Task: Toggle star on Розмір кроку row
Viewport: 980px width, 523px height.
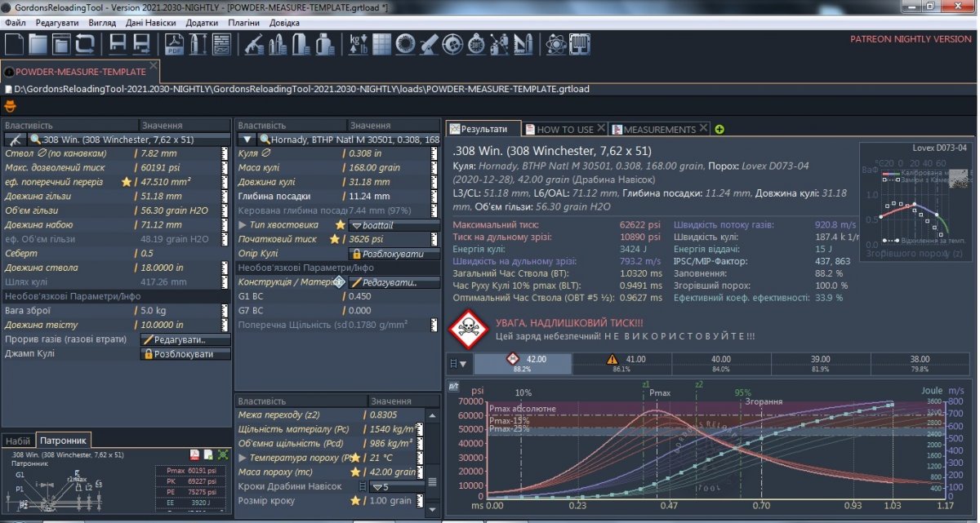Action: [x=355, y=500]
